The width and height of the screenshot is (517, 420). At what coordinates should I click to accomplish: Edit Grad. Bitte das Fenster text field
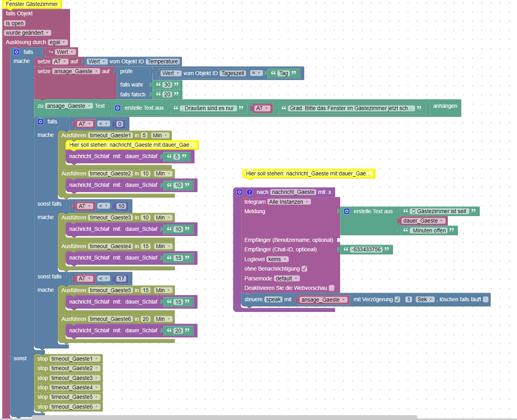tap(352, 108)
